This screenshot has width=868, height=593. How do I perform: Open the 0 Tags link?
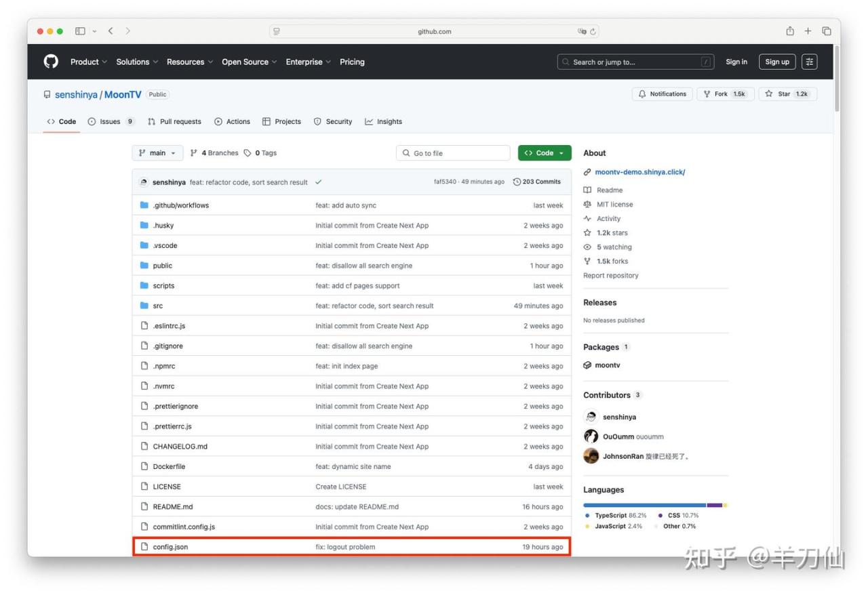pyautogui.click(x=260, y=153)
